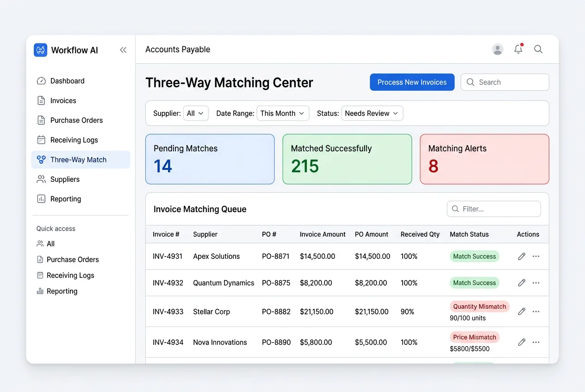Open the Status dropdown showing Needs Review

[372, 113]
